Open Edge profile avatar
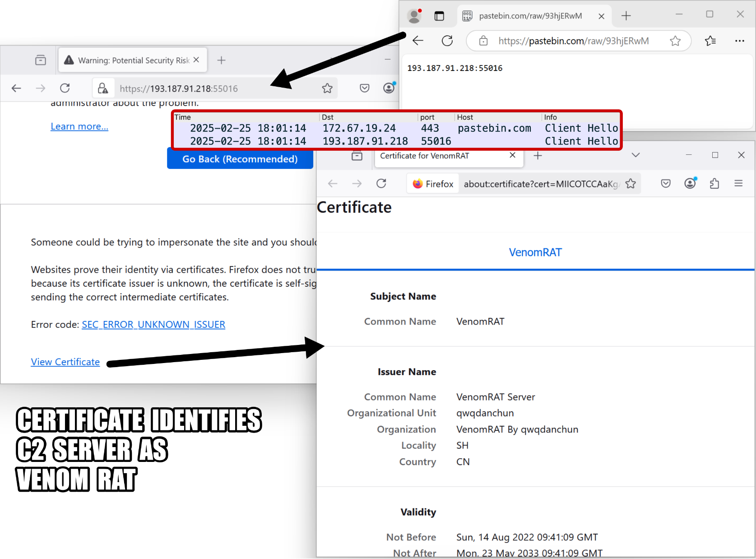The height and width of the screenshot is (559, 756). [414, 16]
